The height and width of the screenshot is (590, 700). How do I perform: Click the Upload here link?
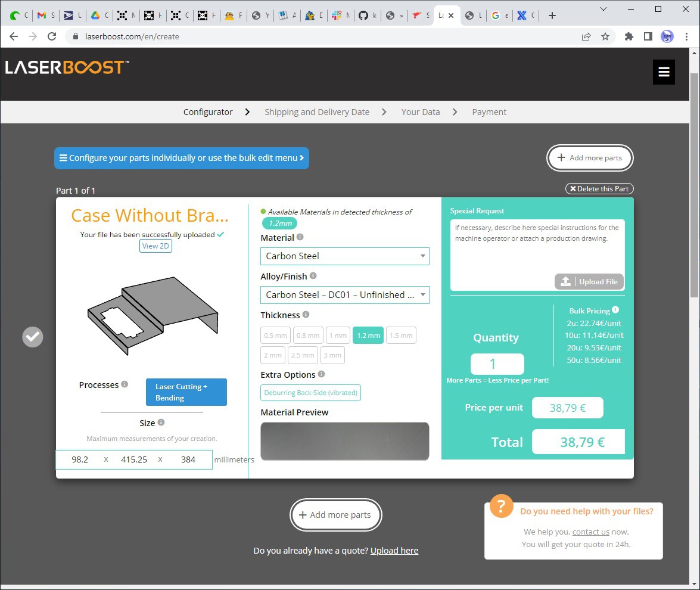pyautogui.click(x=394, y=551)
